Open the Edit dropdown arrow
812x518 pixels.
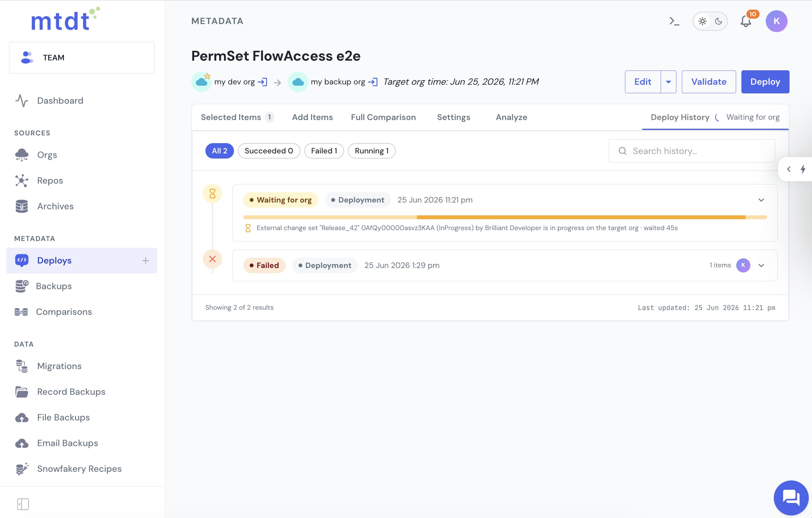point(668,82)
